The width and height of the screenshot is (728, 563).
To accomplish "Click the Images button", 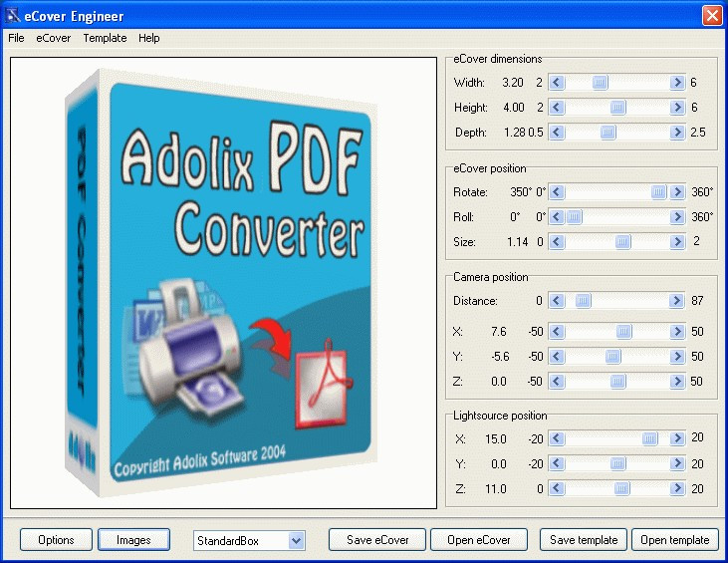I will click(133, 540).
